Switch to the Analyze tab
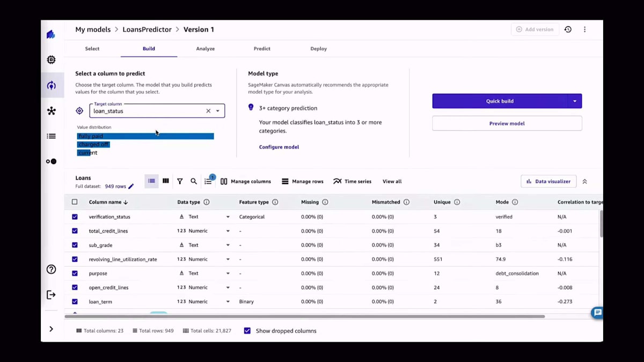The width and height of the screenshot is (644, 362). pyautogui.click(x=206, y=49)
